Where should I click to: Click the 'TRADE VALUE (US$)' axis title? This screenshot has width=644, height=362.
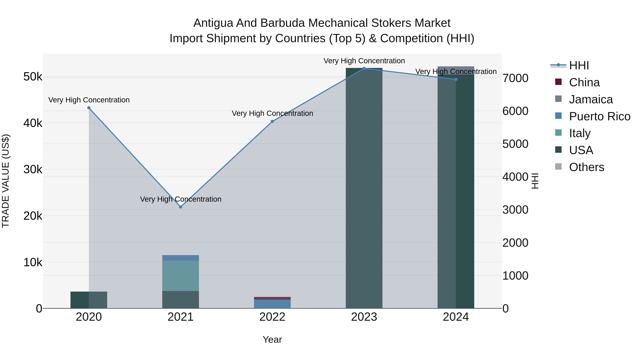coord(6,181)
